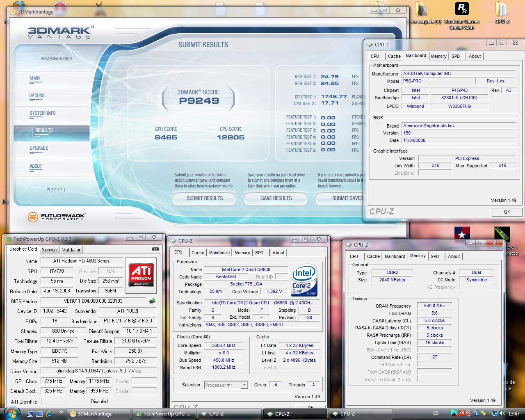Click the Futuremark Corporation logo
525x420 pixels.
pos(57,217)
